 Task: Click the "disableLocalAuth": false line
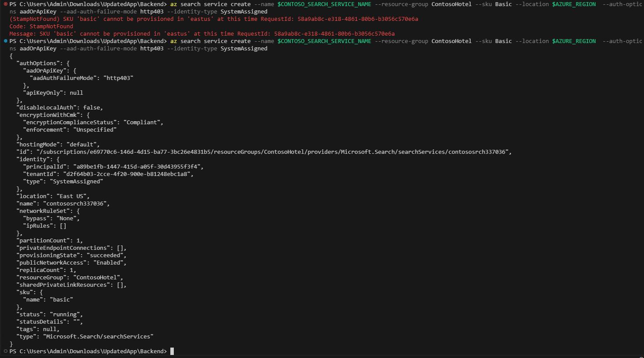60,108
